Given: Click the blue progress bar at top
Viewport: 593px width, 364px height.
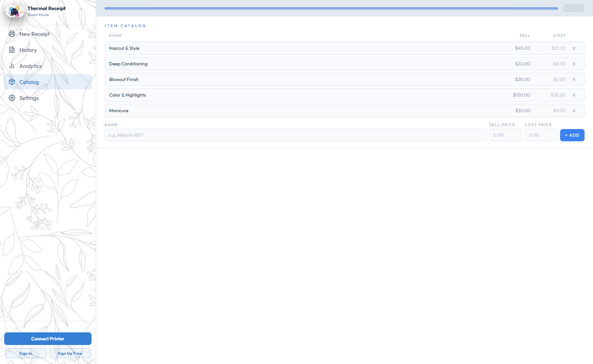Looking at the screenshot, I should point(331,8).
